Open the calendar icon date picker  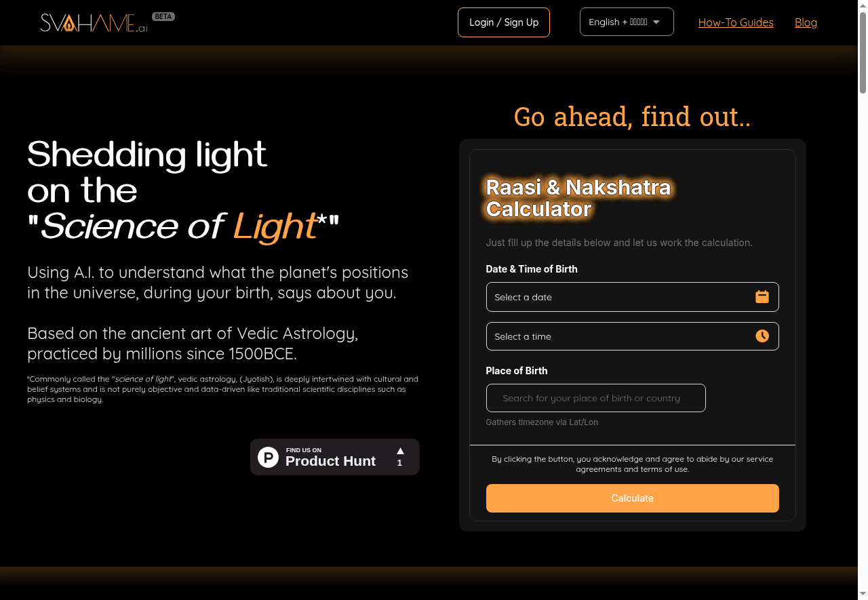point(762,297)
